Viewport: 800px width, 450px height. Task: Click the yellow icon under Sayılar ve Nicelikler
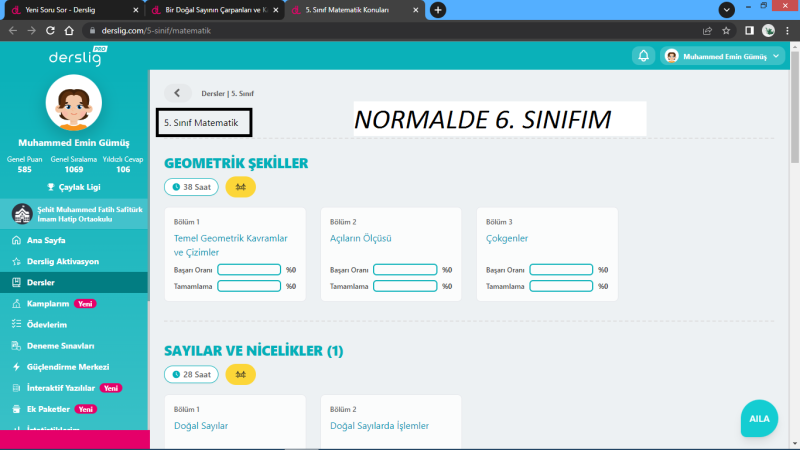click(240, 374)
